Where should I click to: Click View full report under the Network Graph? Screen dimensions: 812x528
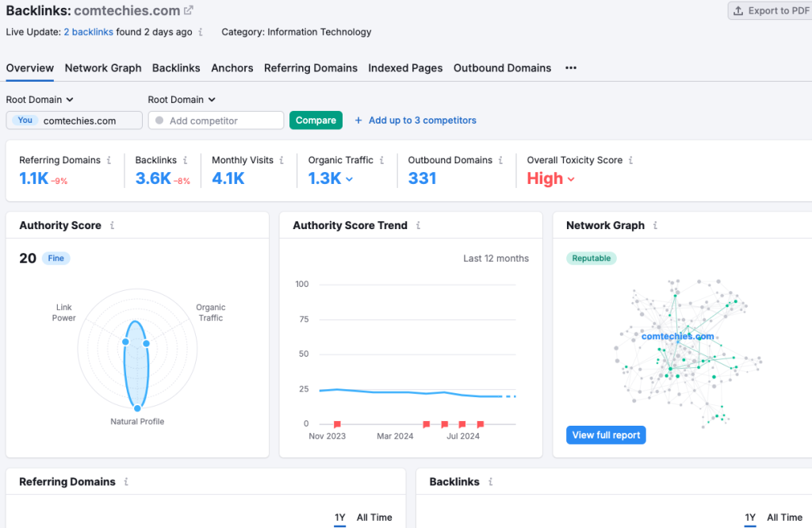(x=606, y=434)
